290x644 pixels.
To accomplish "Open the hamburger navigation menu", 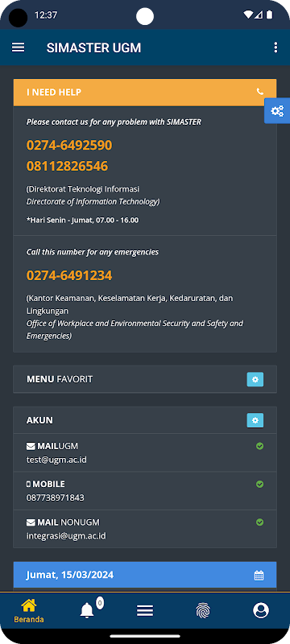I will (x=18, y=47).
